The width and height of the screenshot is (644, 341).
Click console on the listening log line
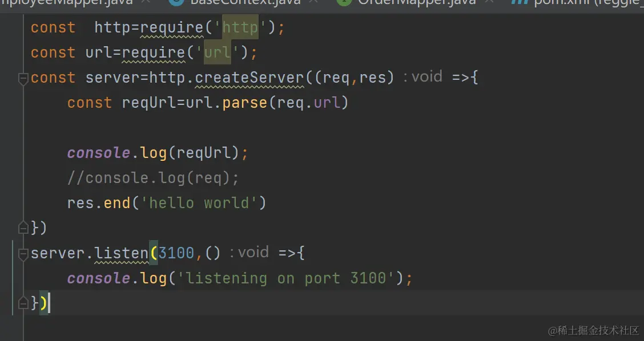pyautogui.click(x=99, y=278)
